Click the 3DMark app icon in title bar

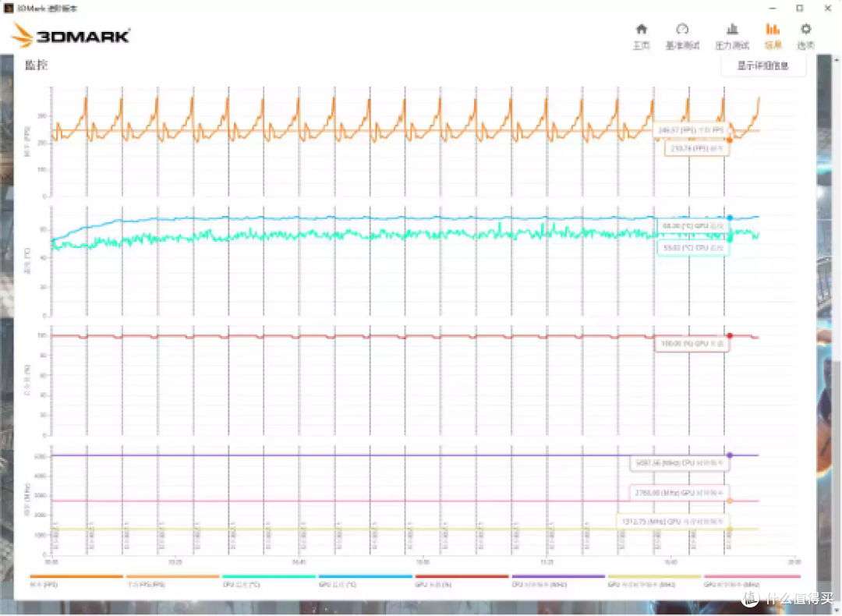coord(8,8)
